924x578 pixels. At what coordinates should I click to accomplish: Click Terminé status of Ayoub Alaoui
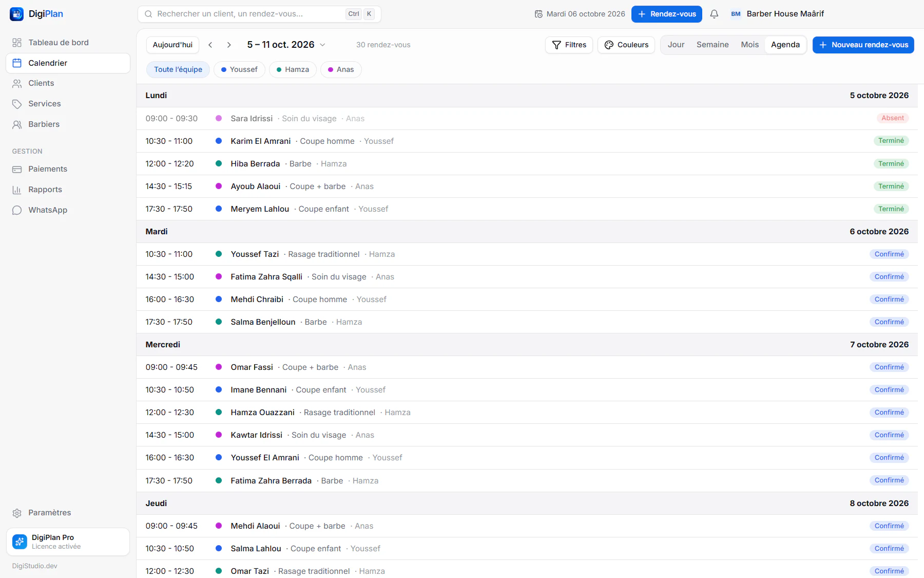coord(891,186)
